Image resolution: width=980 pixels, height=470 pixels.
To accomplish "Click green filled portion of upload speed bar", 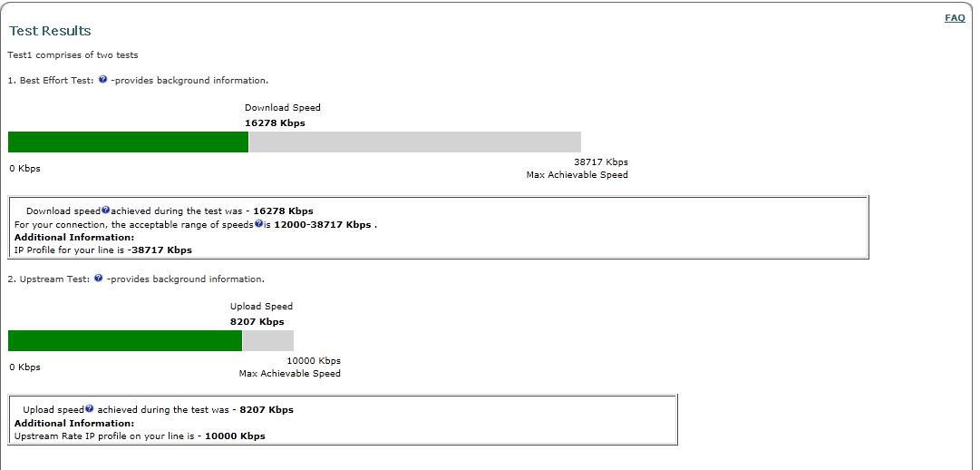I will [x=125, y=340].
